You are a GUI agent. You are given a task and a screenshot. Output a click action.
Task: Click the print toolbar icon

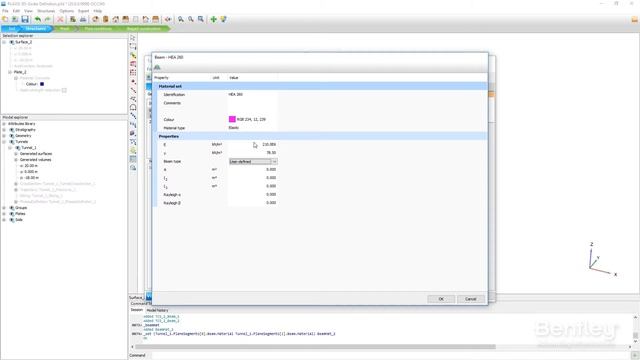pyautogui.click(x=83, y=19)
